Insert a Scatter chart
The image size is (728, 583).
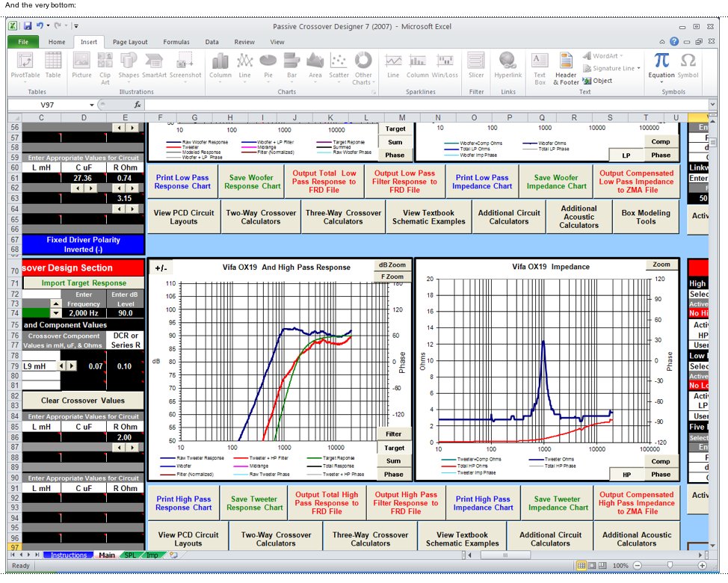[x=339, y=67]
